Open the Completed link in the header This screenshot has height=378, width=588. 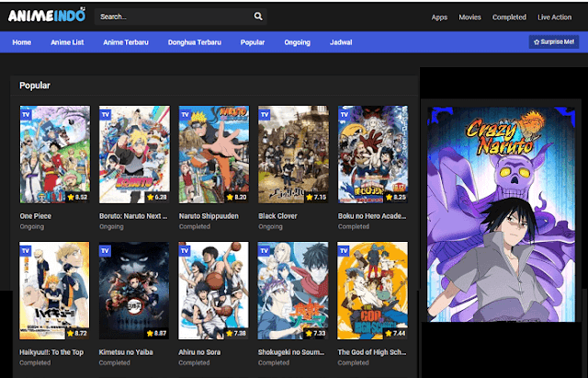(x=509, y=17)
